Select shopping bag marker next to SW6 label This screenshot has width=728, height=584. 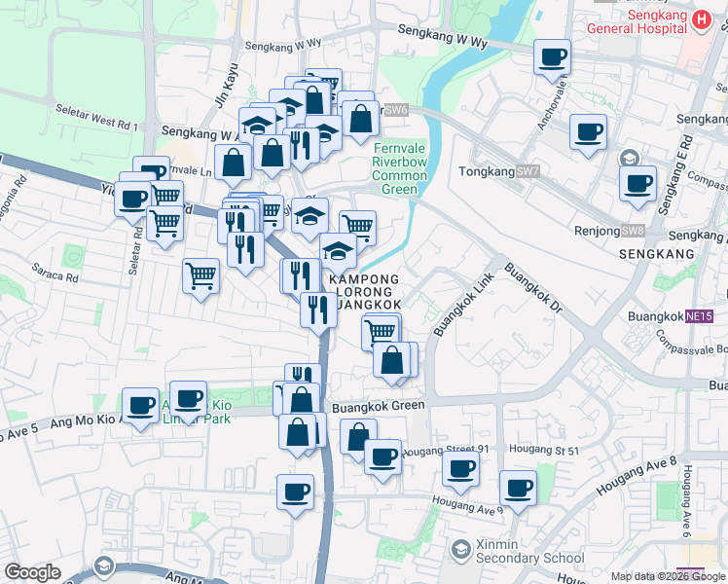click(360, 121)
